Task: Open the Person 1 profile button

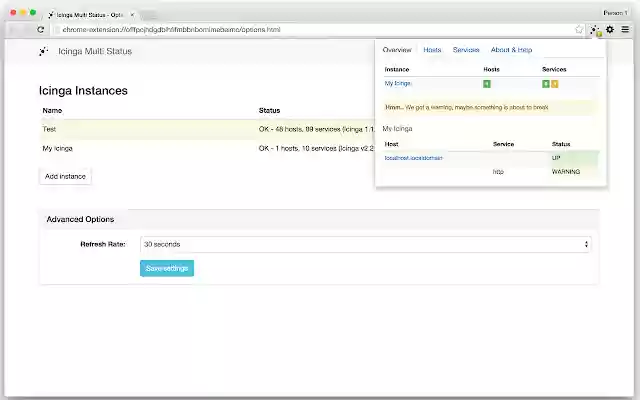Action: coord(616,13)
